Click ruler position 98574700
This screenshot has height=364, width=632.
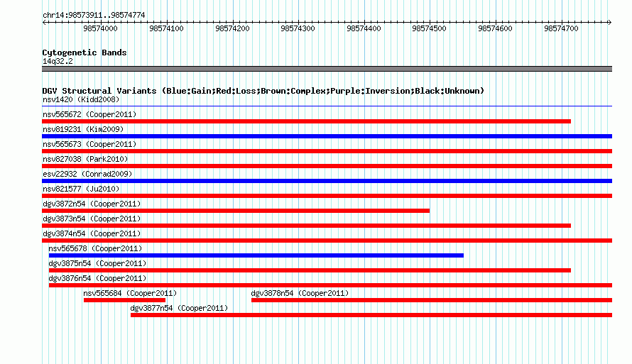[x=562, y=28]
